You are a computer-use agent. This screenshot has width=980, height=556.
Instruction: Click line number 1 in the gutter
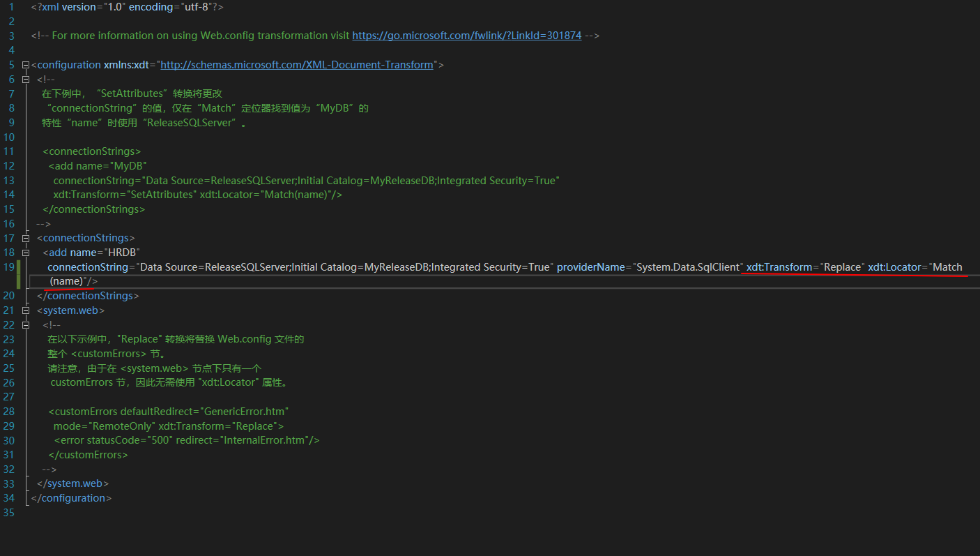[11, 7]
